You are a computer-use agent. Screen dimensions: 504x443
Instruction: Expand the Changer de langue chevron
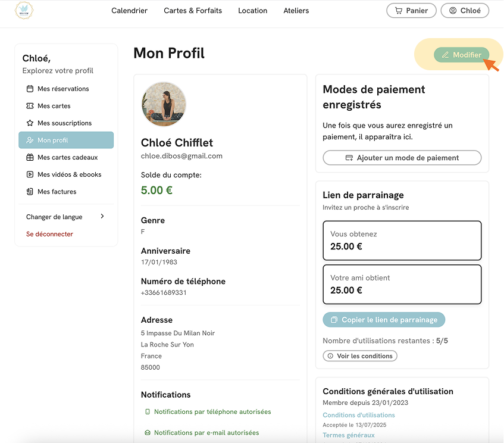click(102, 216)
